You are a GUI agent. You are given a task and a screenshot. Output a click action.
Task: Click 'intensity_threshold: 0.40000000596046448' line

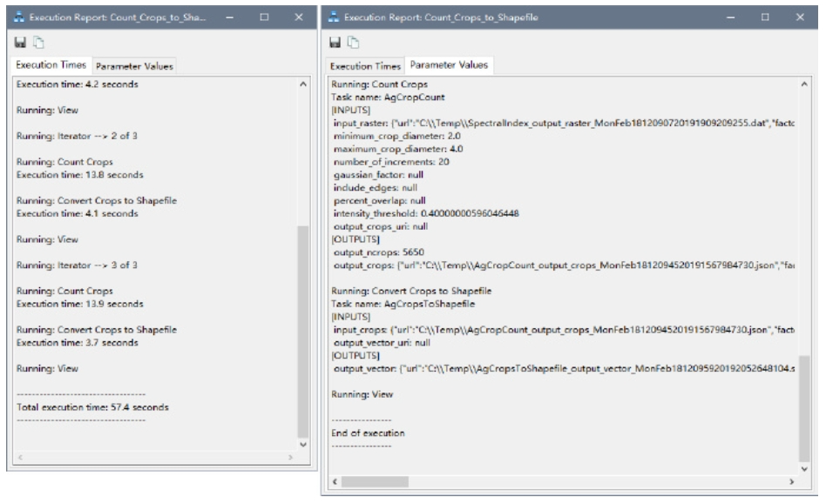[426, 213]
